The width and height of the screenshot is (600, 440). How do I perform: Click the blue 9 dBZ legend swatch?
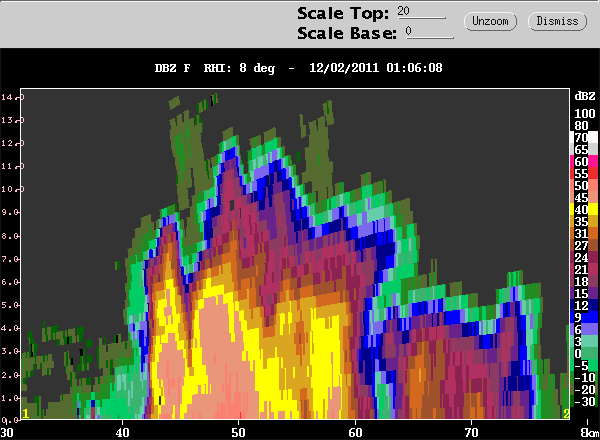pos(578,316)
